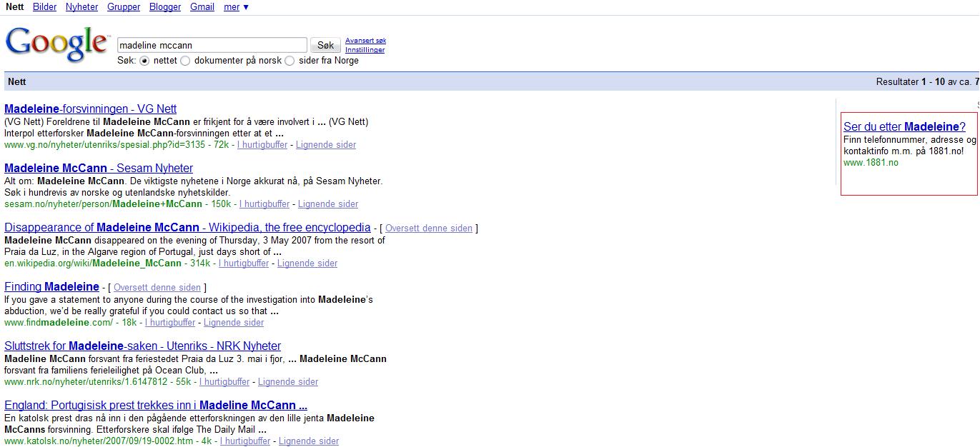Open 'Lignende sider' for the Sesam Nyheter result
The height and width of the screenshot is (447, 980).
328,204
